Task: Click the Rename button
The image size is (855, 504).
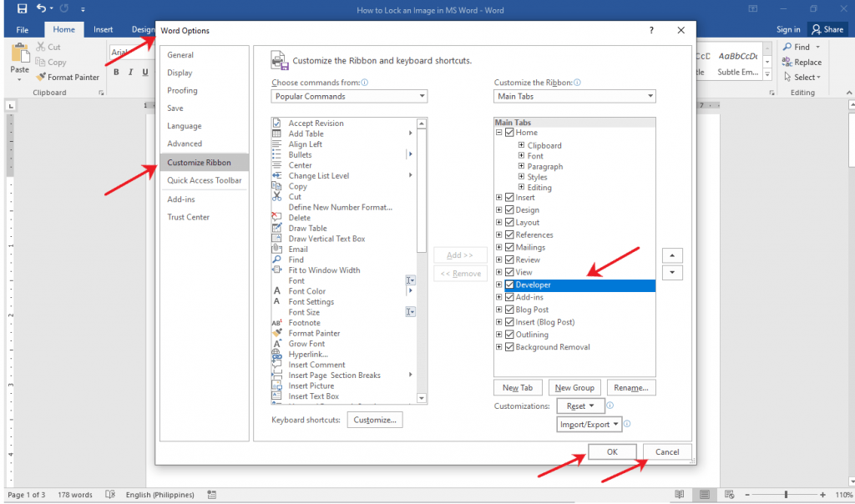Action: [x=631, y=388]
